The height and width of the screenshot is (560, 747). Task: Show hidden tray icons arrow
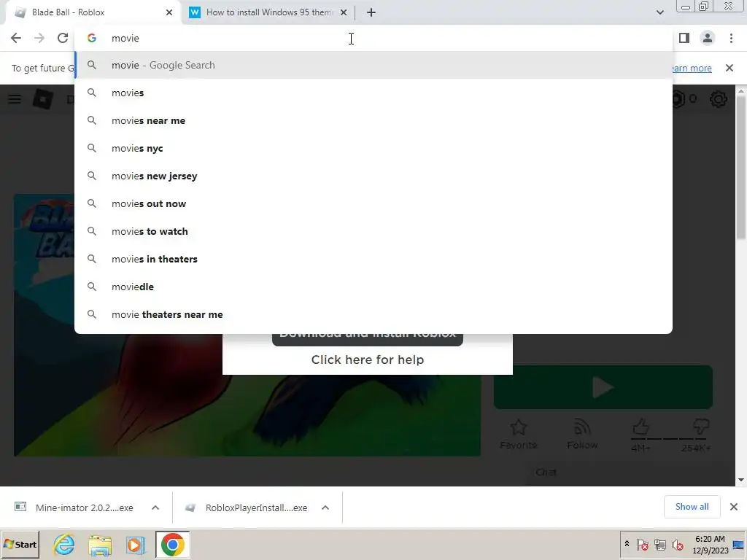(627, 544)
